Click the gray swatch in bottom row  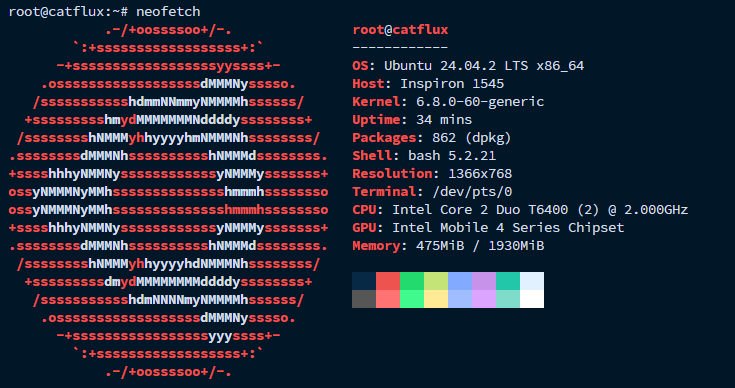(364, 299)
